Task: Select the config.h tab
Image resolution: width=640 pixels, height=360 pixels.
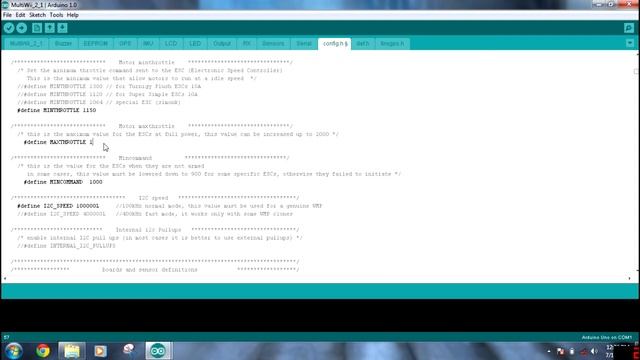Action: (x=335, y=44)
